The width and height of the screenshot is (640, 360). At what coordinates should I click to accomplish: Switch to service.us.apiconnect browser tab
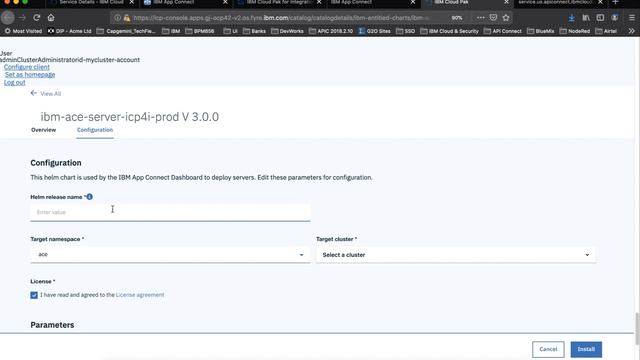coord(559,2)
